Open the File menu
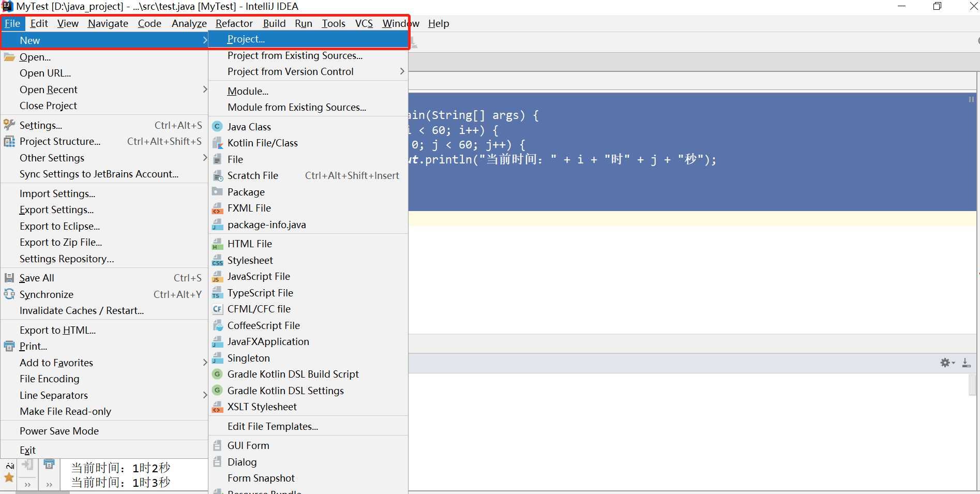Viewport: 980px width, 494px height. pos(12,23)
